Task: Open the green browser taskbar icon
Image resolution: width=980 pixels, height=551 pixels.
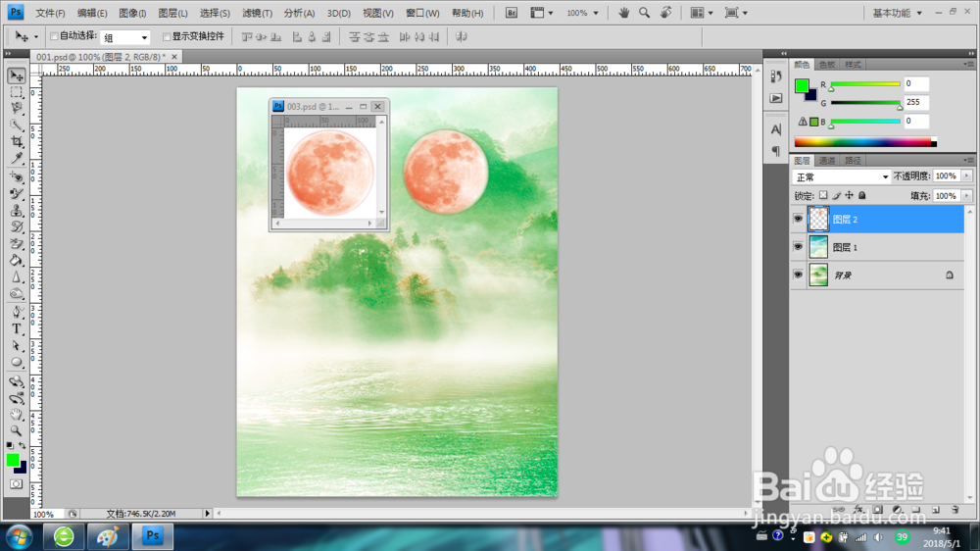Action: pyautogui.click(x=63, y=536)
